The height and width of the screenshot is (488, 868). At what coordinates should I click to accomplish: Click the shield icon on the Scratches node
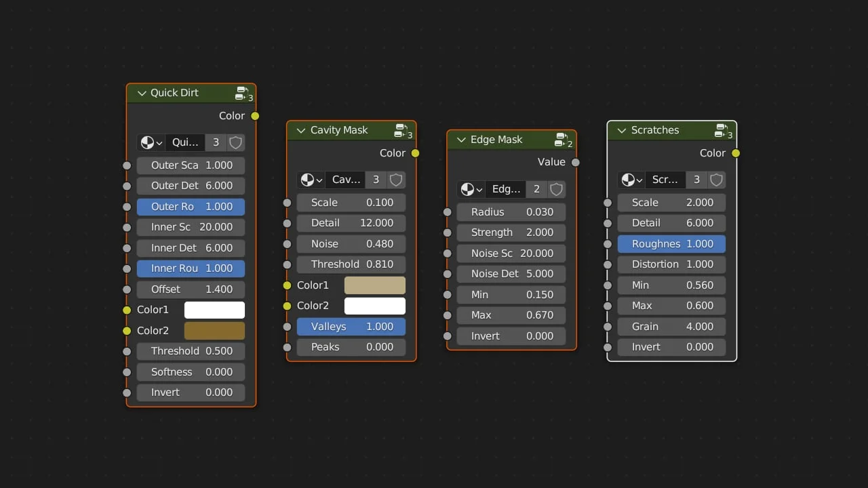(716, 180)
